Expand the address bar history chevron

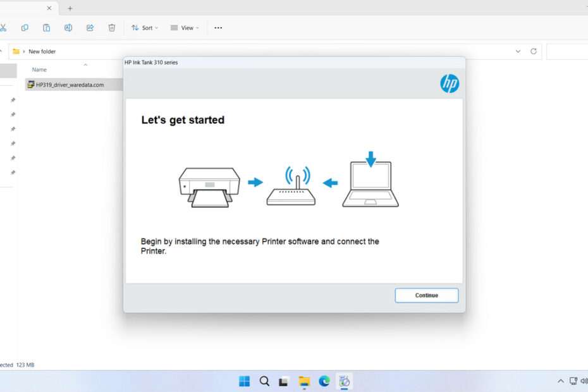518,51
